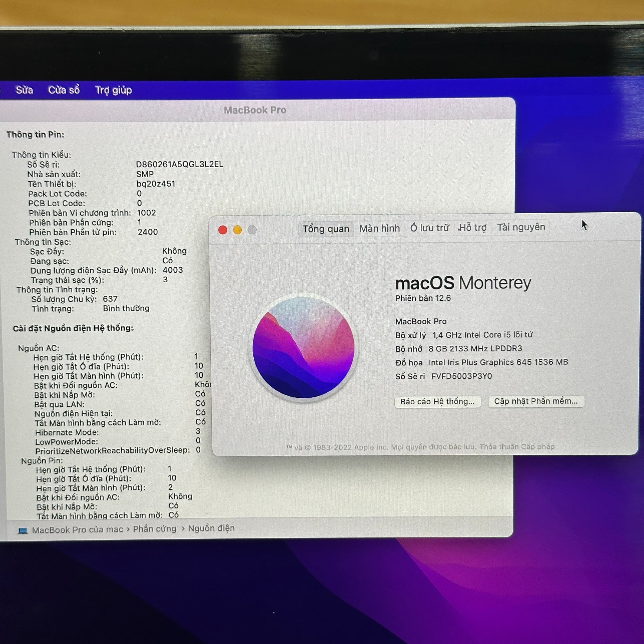The image size is (644, 644).
Task: Open the Tài nguyên tab
Action: (x=521, y=227)
